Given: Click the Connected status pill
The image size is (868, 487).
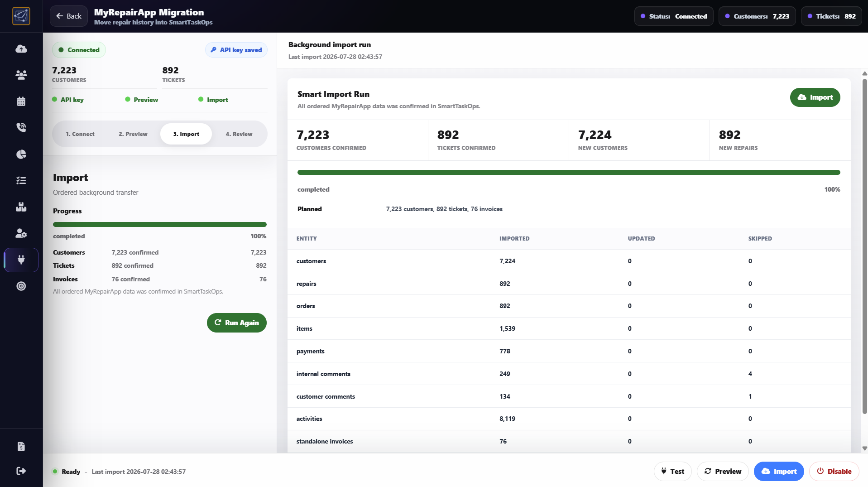Looking at the screenshot, I should tap(79, 50).
